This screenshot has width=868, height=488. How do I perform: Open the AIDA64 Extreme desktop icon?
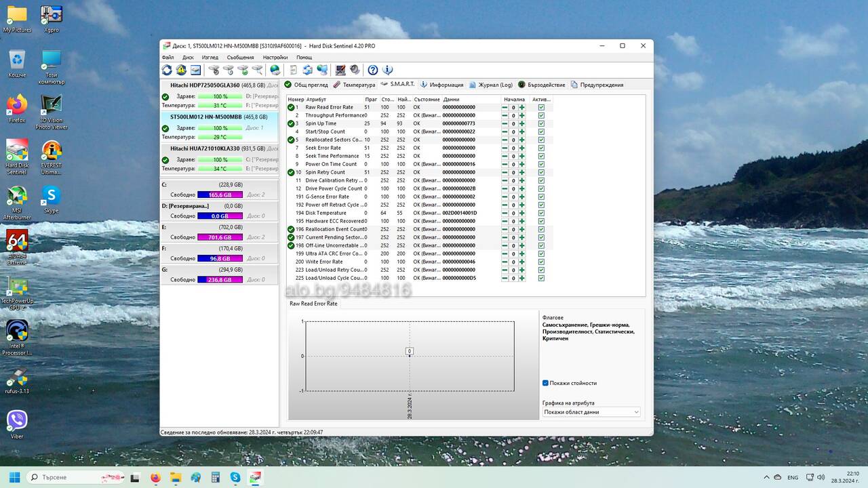[17, 248]
